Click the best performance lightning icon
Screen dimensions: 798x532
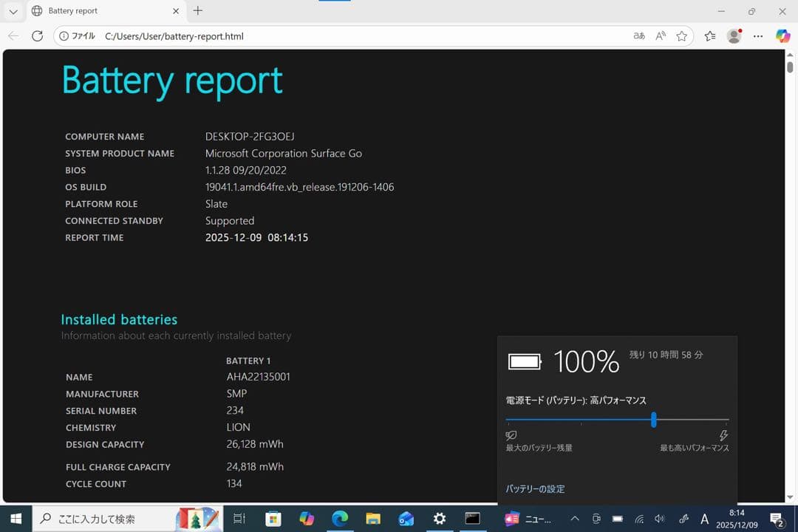[723, 435]
